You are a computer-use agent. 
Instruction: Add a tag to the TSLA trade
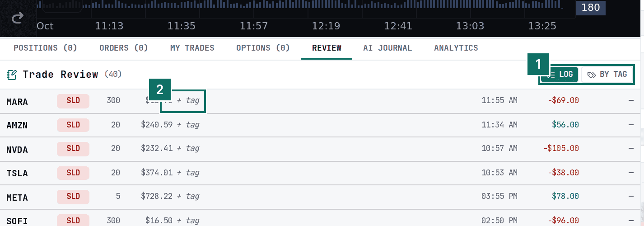pos(188,173)
